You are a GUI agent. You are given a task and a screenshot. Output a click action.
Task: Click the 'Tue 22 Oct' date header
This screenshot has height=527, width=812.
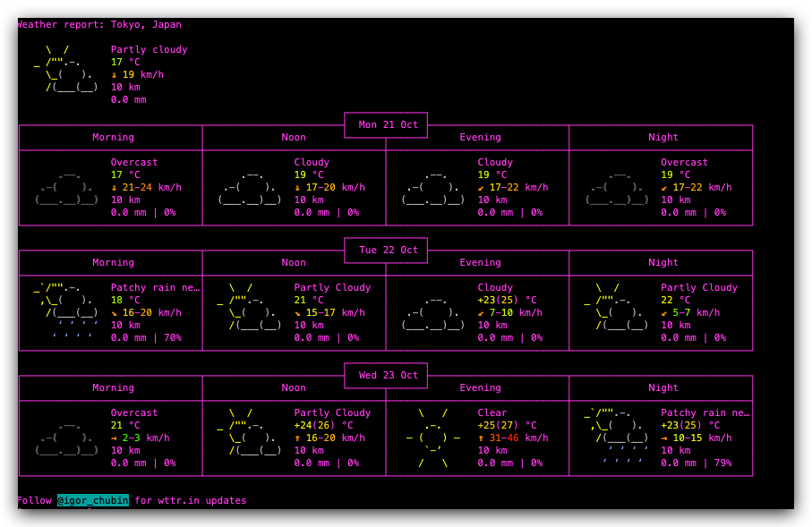click(x=388, y=250)
